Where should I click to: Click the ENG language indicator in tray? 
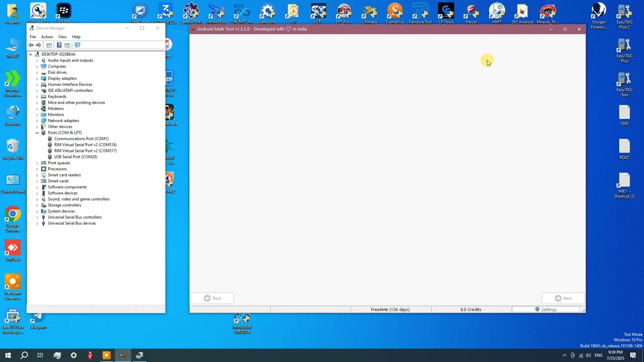click(598, 355)
